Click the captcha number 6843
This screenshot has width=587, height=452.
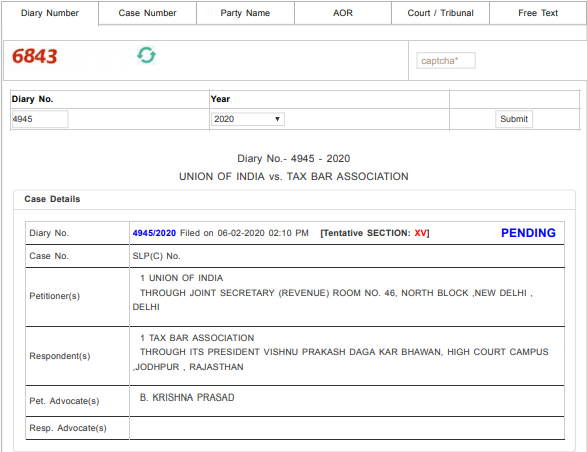(x=34, y=57)
